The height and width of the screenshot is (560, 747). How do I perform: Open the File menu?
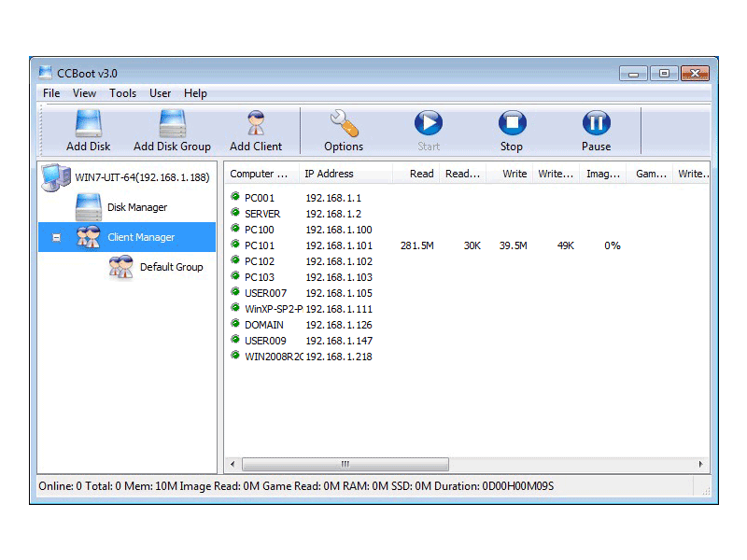[51, 93]
